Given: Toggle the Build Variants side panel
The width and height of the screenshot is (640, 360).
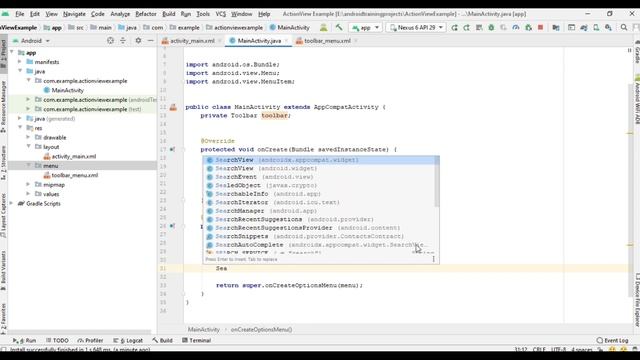Looking at the screenshot, I should click(3, 270).
